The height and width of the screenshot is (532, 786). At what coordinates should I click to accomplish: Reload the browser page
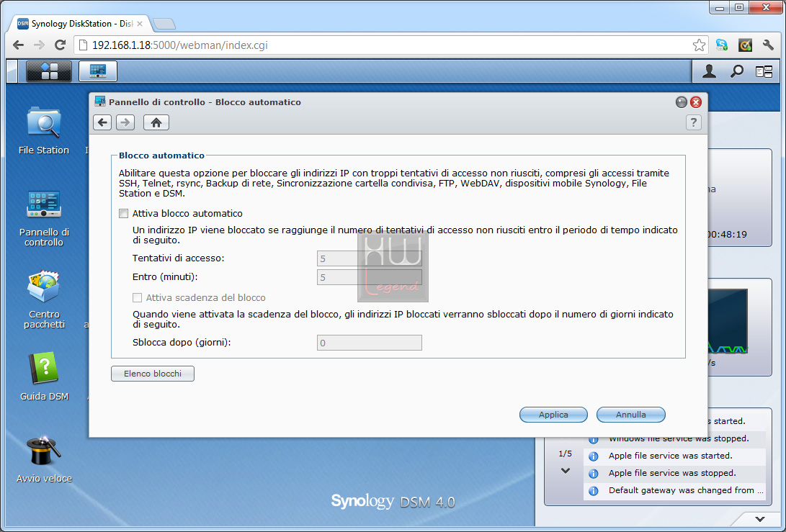60,45
